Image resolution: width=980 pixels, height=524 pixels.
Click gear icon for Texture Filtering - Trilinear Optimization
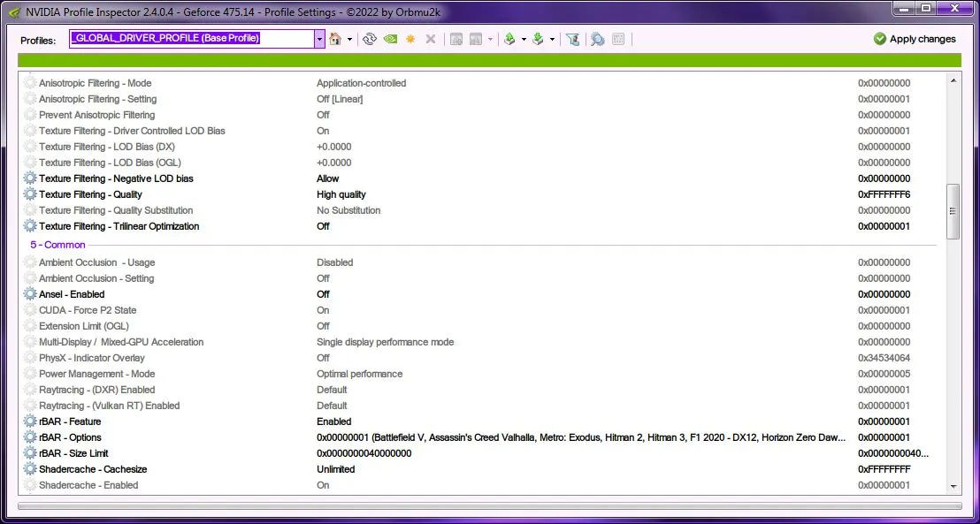pyautogui.click(x=30, y=226)
